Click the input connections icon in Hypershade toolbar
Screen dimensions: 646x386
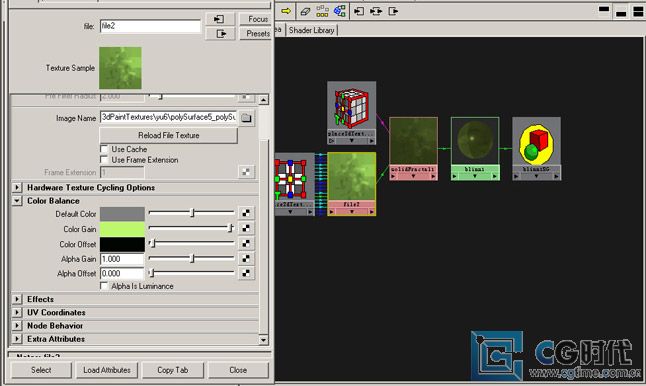(359, 11)
